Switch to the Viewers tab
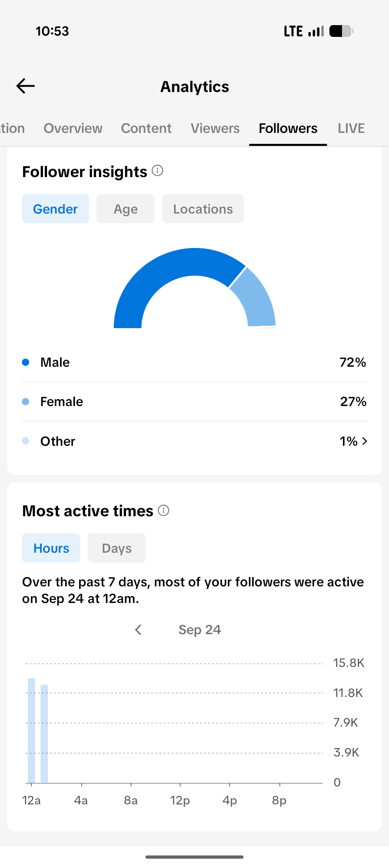389x868 pixels. 215,128
